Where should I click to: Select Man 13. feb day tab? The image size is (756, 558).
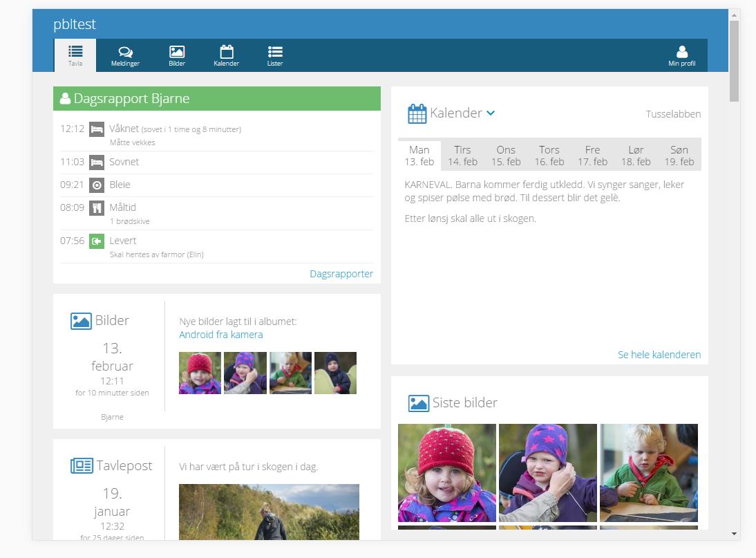[x=419, y=156]
